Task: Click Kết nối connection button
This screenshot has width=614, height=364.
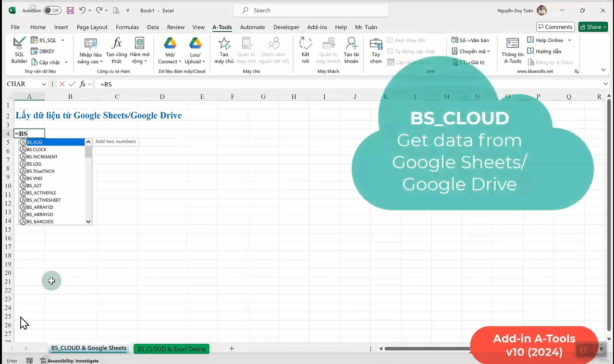Action: (306, 50)
